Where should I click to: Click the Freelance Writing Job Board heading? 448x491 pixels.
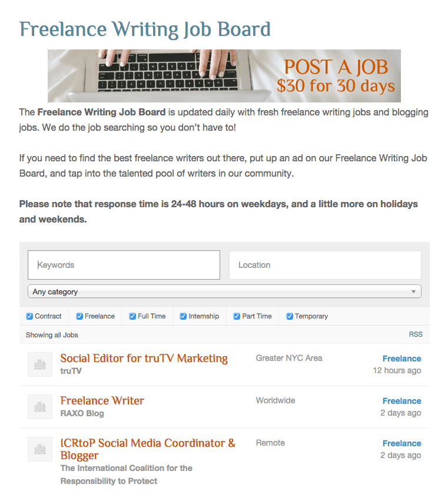[x=145, y=29]
